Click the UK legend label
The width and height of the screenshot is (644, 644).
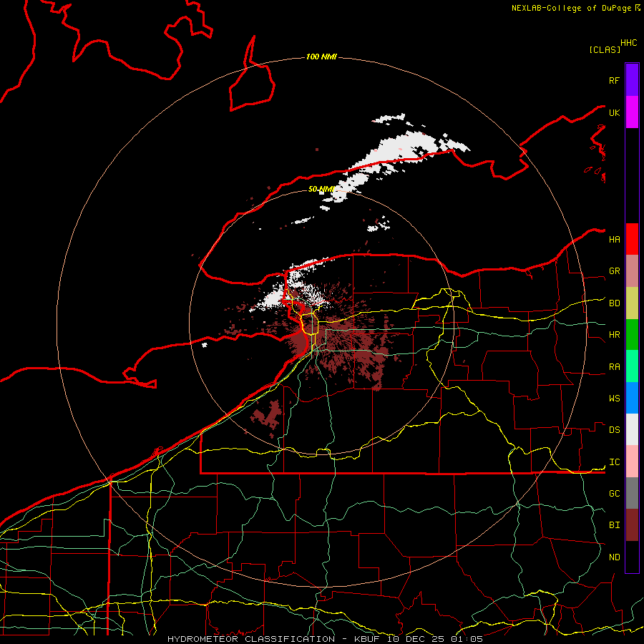[x=614, y=112]
